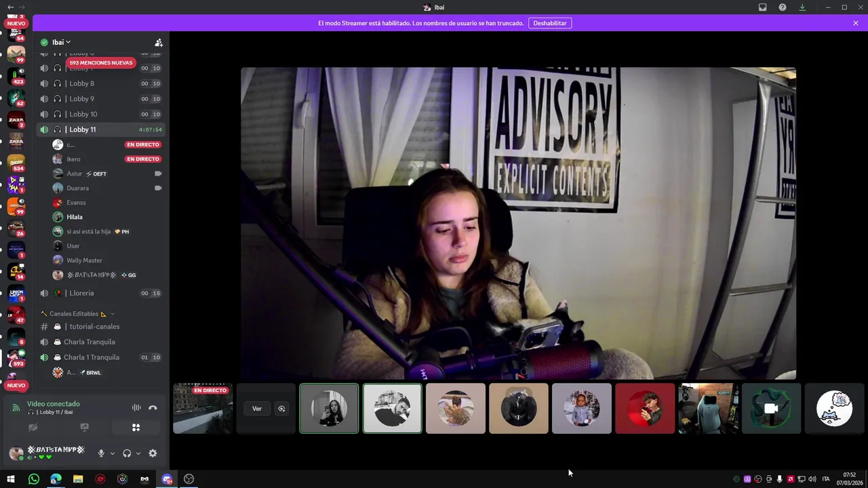This screenshot has height=488, width=868.
Task: Select the thought-bubble avatar participant tile
Action: tap(834, 408)
